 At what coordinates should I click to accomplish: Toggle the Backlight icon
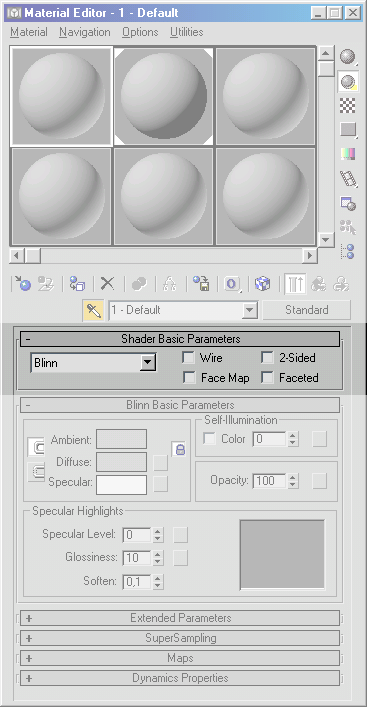click(x=348, y=81)
